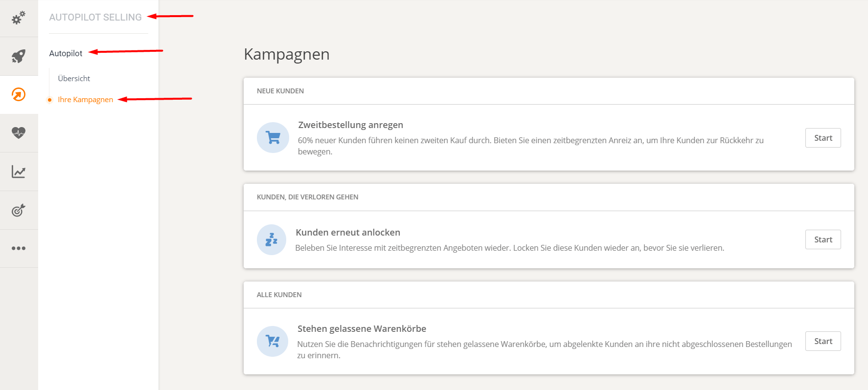Click the Kunden erneut anlocken title
The width and height of the screenshot is (868, 390).
(348, 233)
